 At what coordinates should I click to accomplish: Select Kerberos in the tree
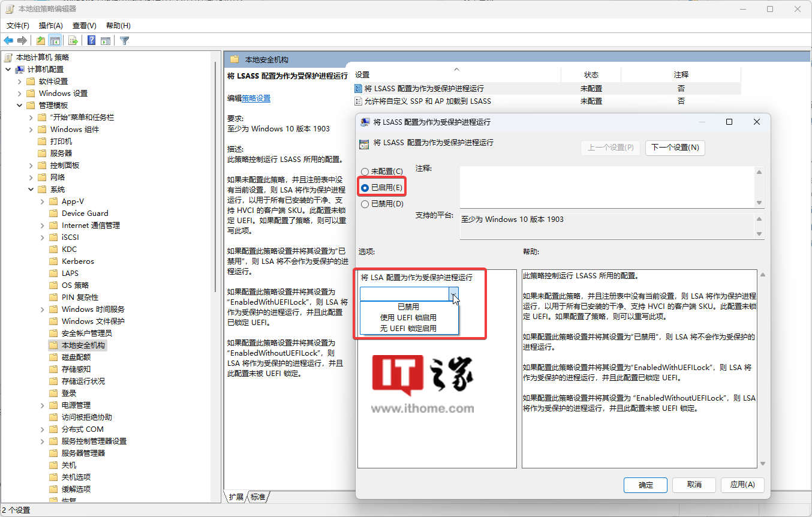pos(78,261)
